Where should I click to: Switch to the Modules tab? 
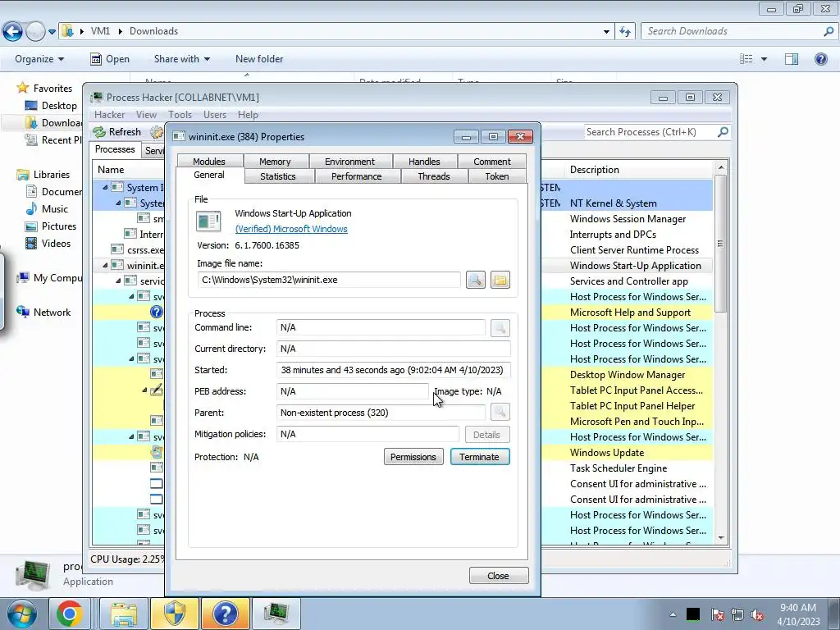click(209, 162)
